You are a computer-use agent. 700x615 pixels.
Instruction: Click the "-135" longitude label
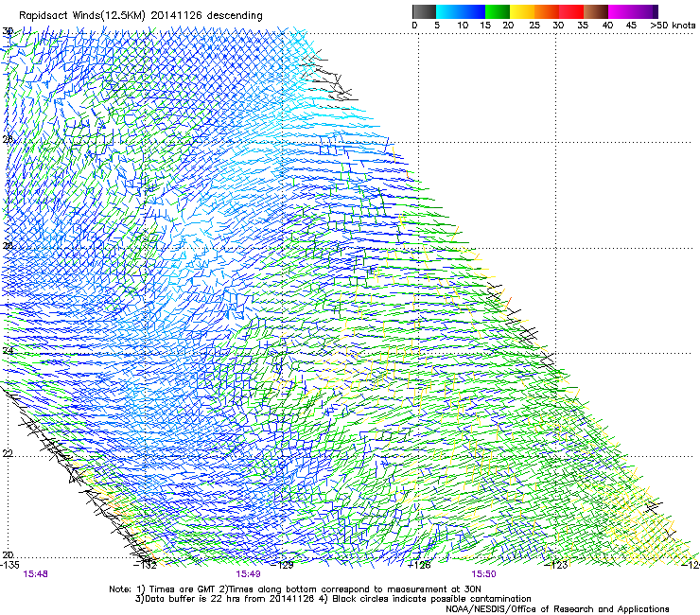click(9, 565)
